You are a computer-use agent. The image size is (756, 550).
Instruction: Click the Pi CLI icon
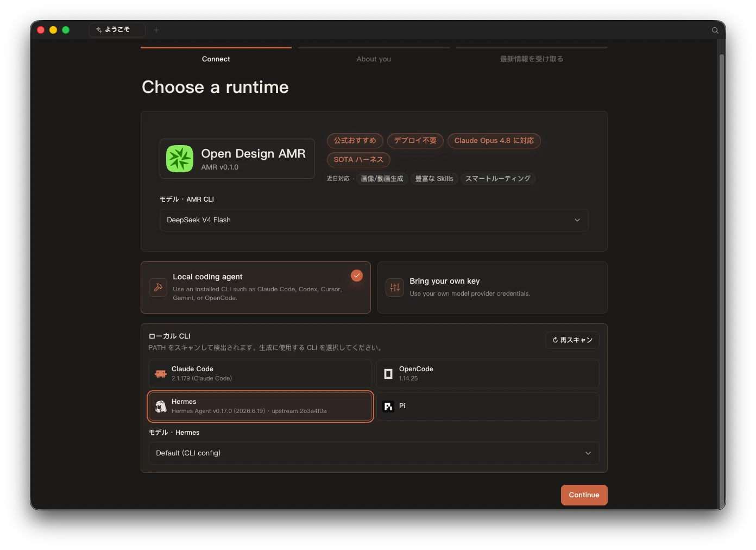tap(388, 407)
